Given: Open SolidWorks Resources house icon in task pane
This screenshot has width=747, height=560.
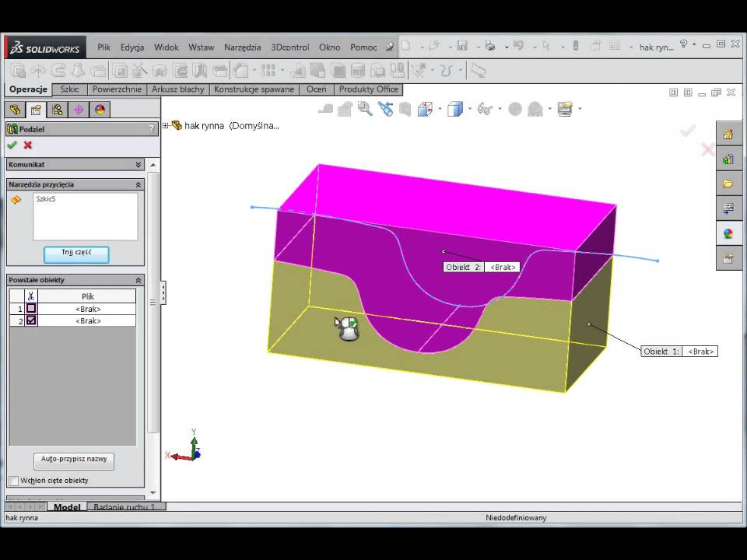Looking at the screenshot, I should point(728,135).
